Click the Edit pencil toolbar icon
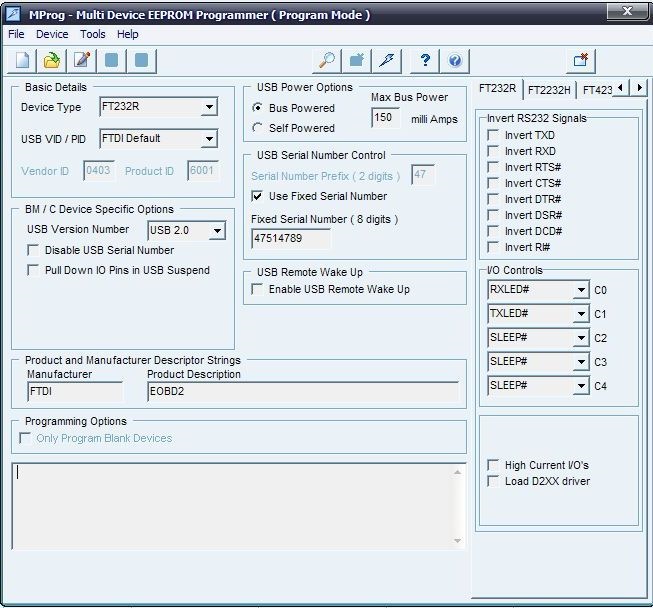The height and width of the screenshot is (608, 653). 82,61
